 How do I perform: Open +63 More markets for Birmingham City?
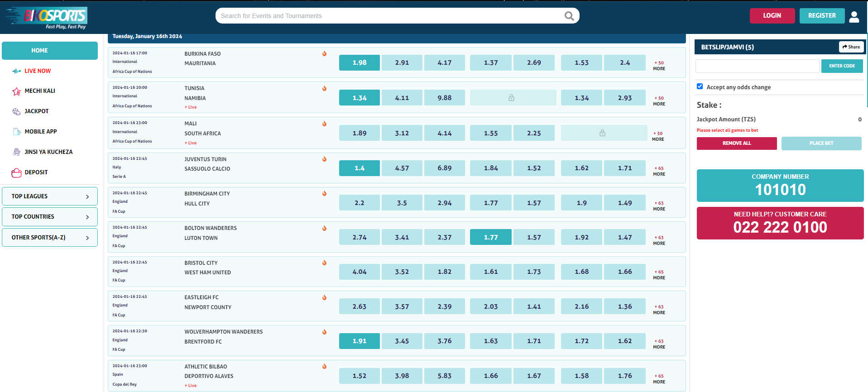[659, 206]
